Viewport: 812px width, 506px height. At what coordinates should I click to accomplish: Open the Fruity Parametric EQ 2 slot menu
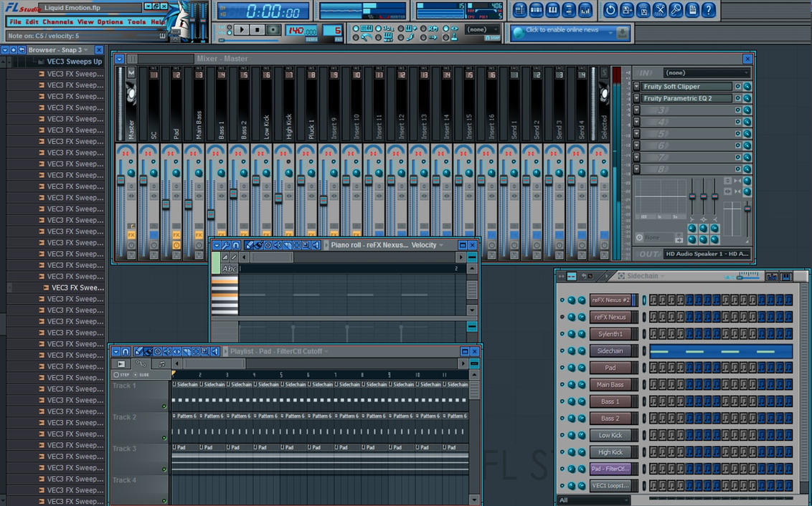point(636,97)
